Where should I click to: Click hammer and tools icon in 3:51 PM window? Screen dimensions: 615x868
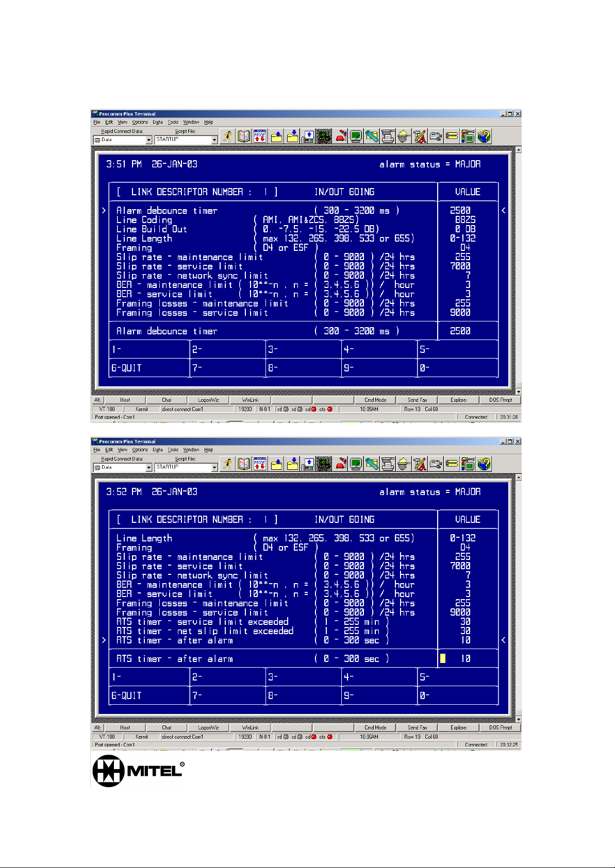pos(420,137)
